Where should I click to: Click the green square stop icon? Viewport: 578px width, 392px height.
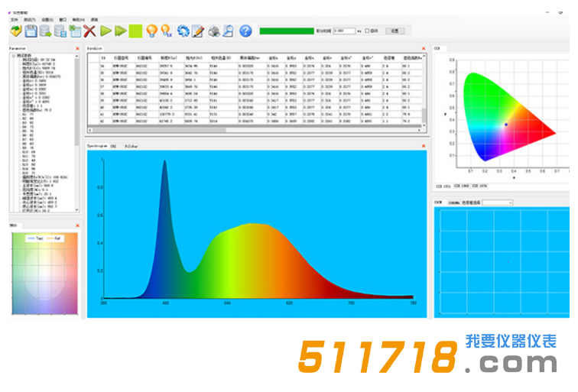pos(135,31)
